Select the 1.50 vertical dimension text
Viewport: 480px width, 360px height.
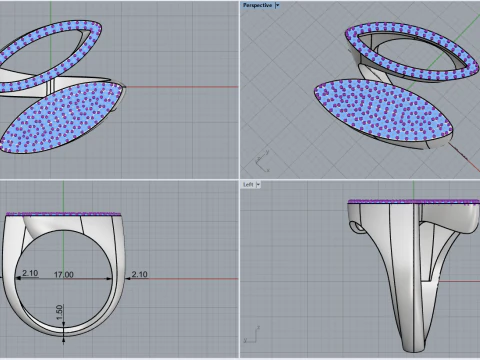pyautogui.click(x=59, y=312)
